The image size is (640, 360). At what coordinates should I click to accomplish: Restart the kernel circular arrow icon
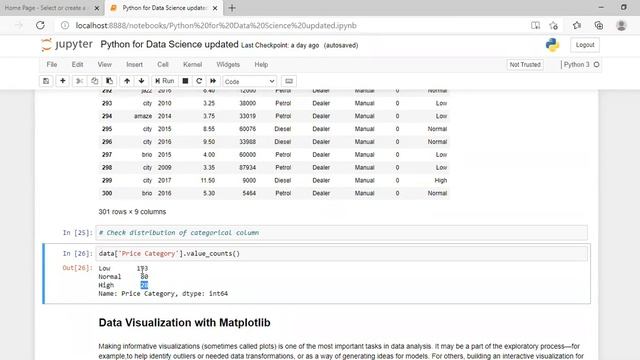pos(199,81)
